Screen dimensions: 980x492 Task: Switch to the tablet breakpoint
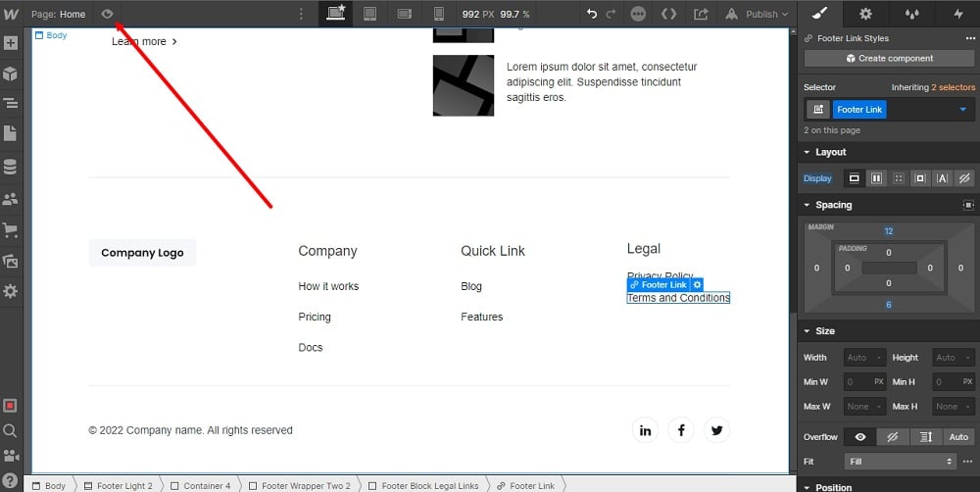pos(370,14)
